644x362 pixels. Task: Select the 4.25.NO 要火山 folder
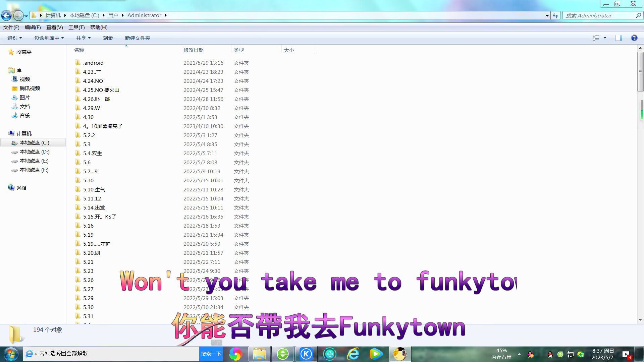coord(101,90)
